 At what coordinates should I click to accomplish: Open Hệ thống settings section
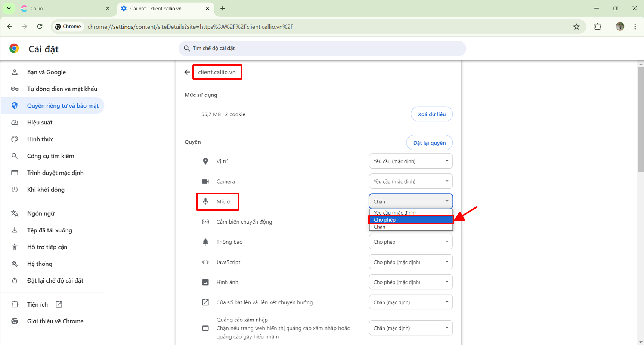[52, 264]
